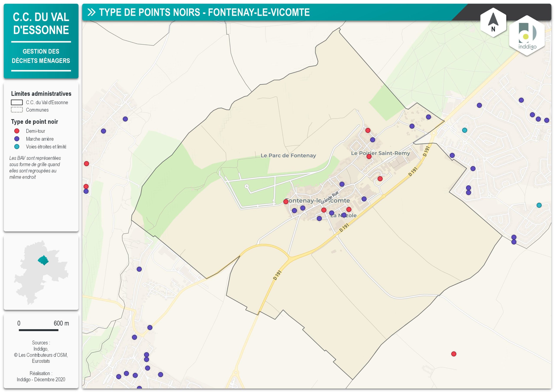Screen dimensions: 555x392
Task: Click the north arrow compass icon
Action: [x=493, y=22]
